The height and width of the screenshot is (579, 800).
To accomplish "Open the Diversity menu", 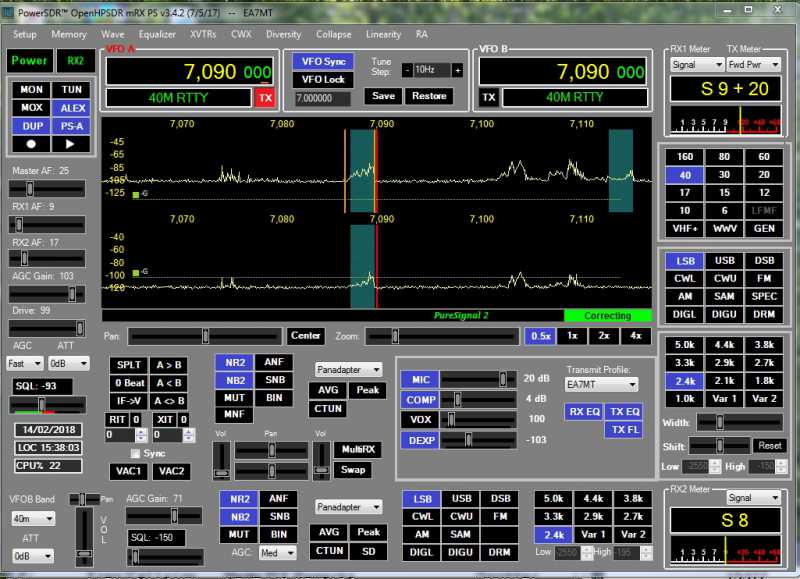I will [x=283, y=34].
